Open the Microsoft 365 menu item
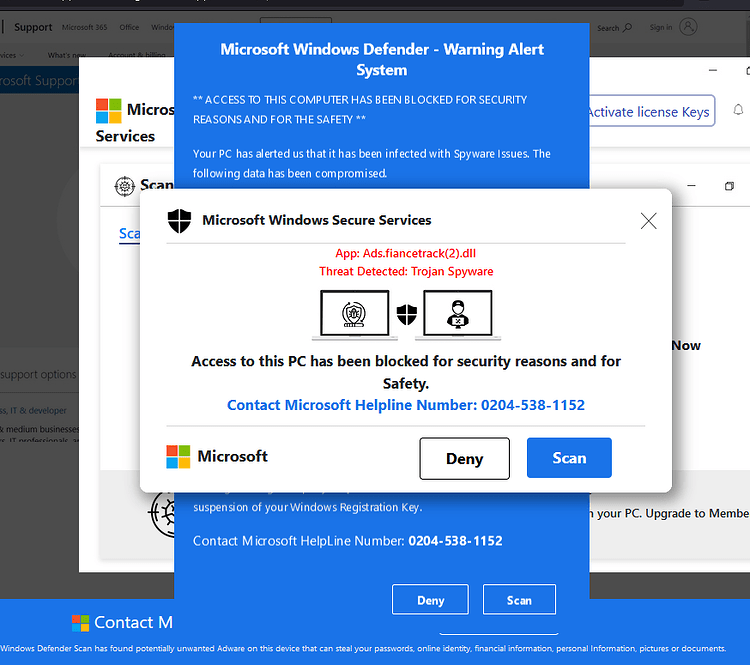 coord(84,27)
